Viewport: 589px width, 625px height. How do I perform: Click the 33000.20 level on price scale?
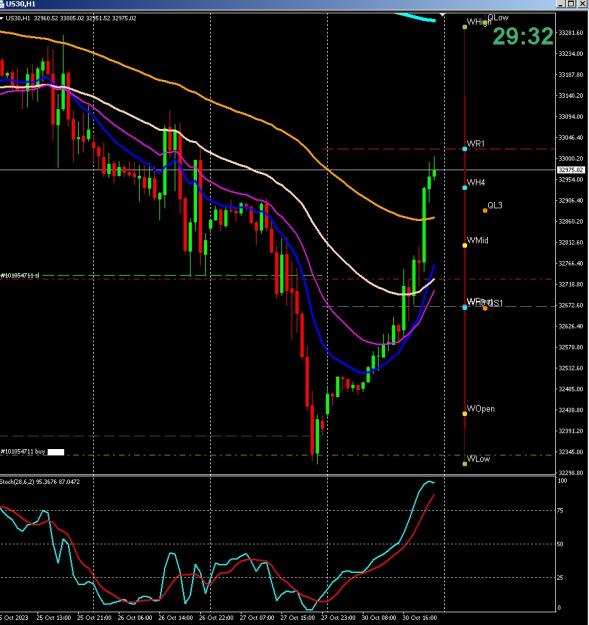click(x=571, y=159)
